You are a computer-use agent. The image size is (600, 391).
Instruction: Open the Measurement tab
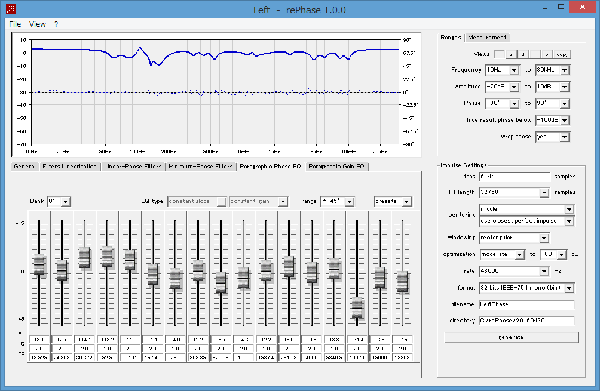488,37
